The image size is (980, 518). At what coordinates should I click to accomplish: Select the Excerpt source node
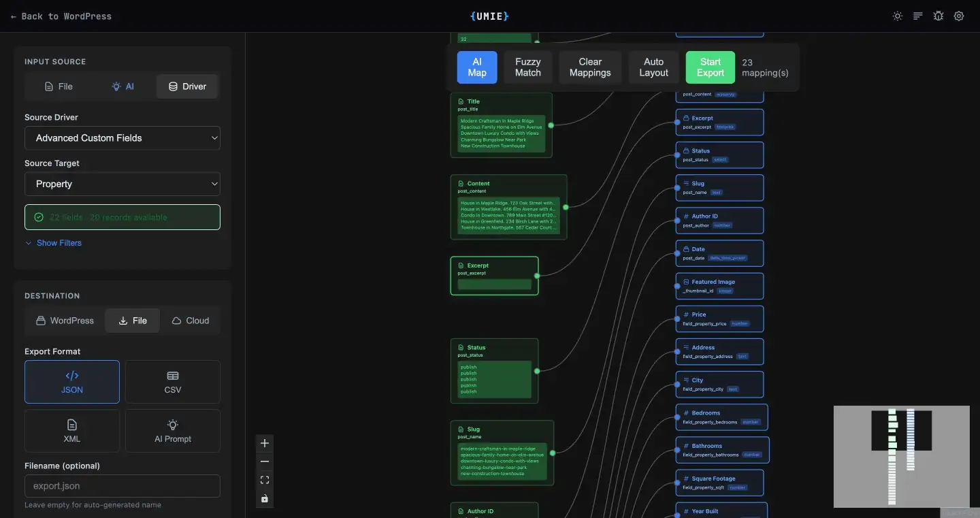click(494, 276)
